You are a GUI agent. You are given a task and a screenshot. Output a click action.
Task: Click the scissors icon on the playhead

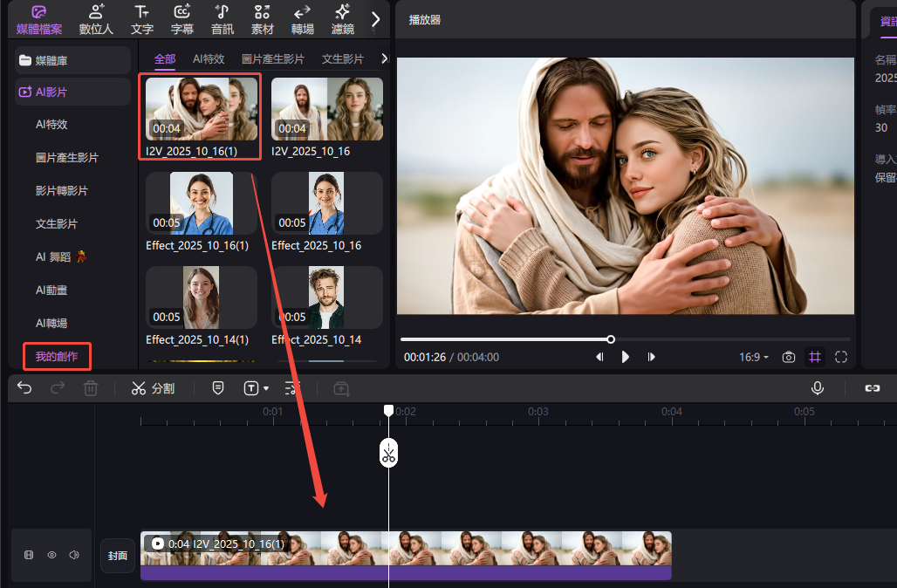click(388, 453)
